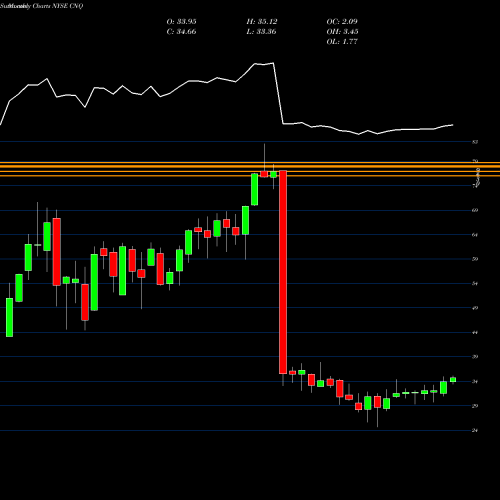
Task: Click the '29' price axis label
Action: click(x=475, y=406)
